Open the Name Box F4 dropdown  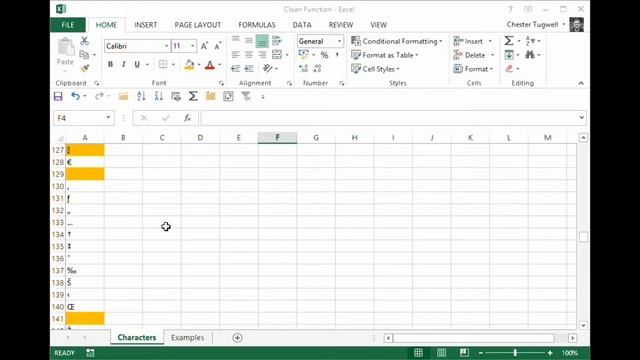108,118
